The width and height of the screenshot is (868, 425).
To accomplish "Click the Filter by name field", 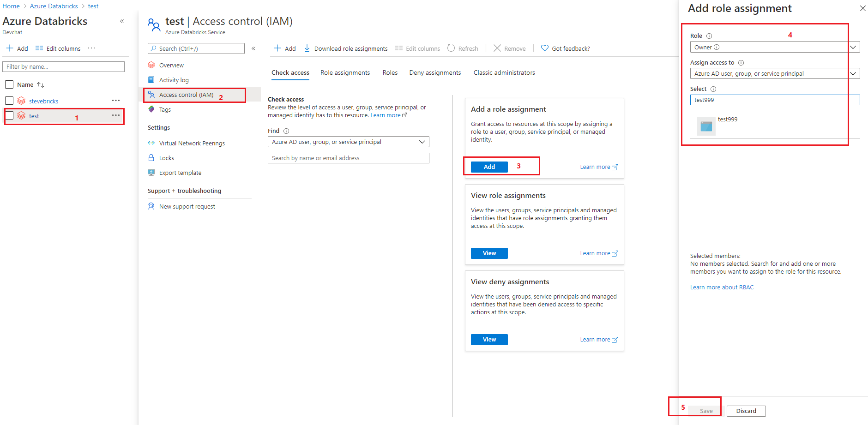I will [x=64, y=66].
